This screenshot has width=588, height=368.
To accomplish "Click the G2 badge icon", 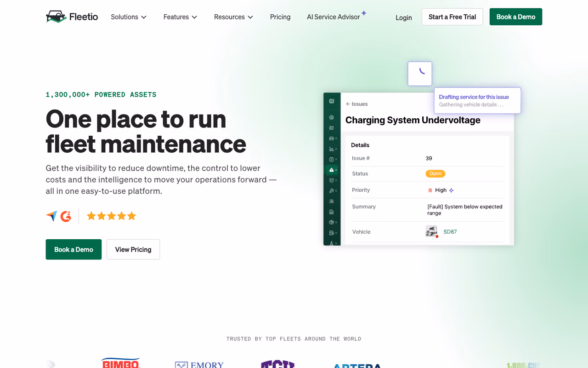I will tap(66, 216).
